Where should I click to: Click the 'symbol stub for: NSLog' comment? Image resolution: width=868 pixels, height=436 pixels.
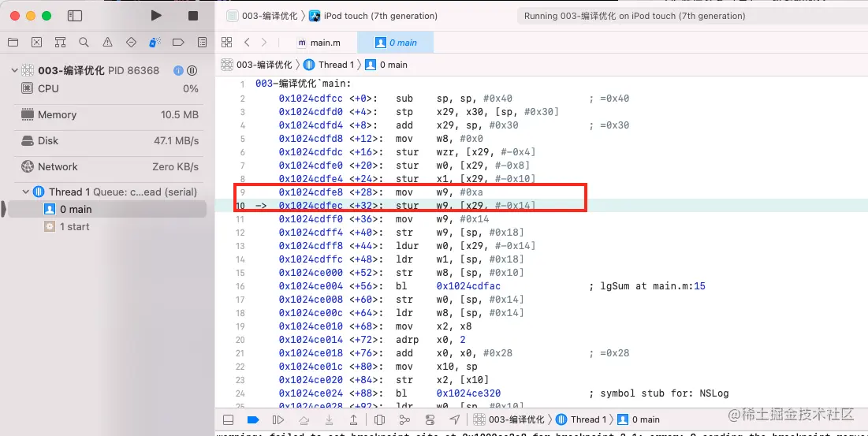click(x=659, y=393)
